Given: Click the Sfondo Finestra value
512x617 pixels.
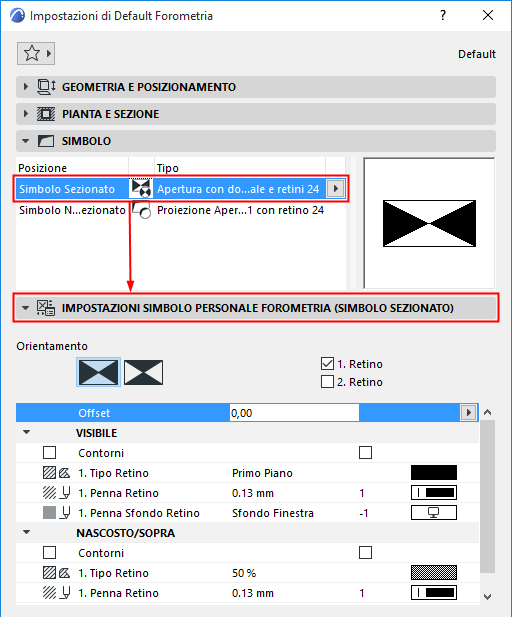Looking at the screenshot, I should [273, 513].
